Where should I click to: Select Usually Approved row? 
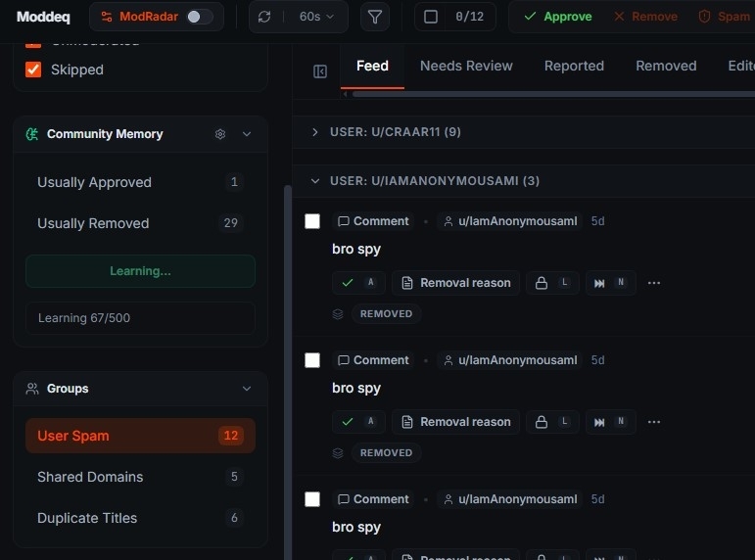point(140,182)
